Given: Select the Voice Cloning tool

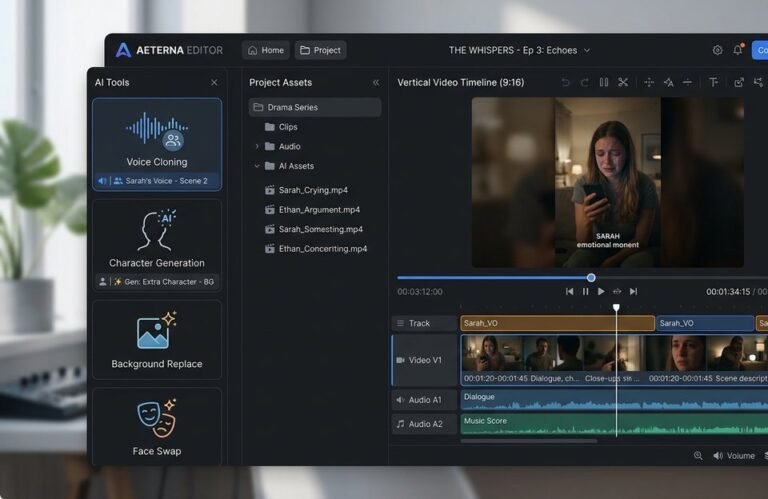Looking at the screenshot, I should coord(157,144).
